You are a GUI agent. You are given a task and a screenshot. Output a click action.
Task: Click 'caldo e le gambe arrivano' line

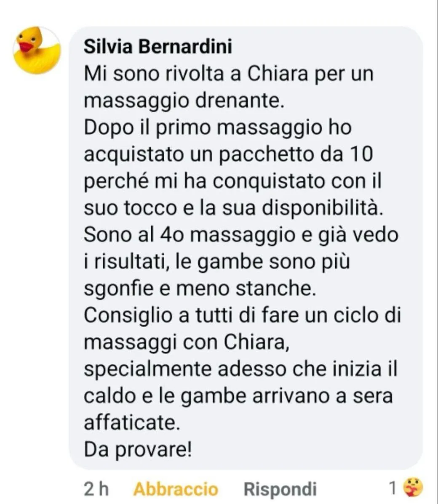coord(207,396)
